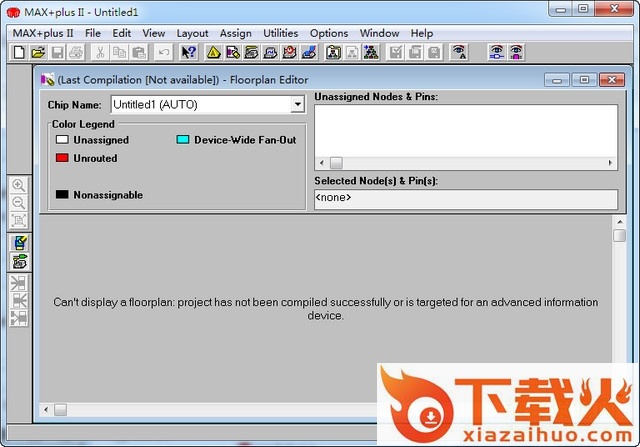Open the View menu
The image size is (640, 447).
point(153,33)
